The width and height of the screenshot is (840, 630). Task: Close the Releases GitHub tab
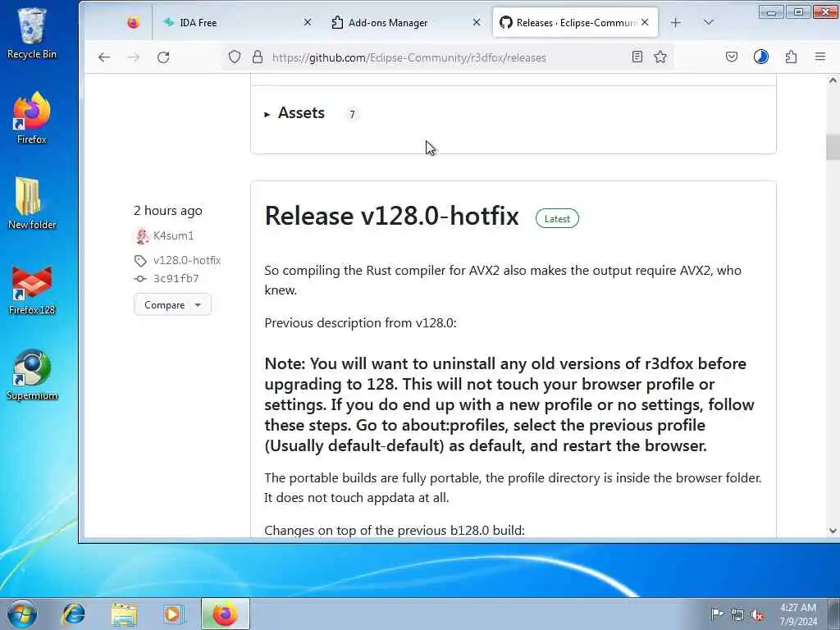point(645,22)
